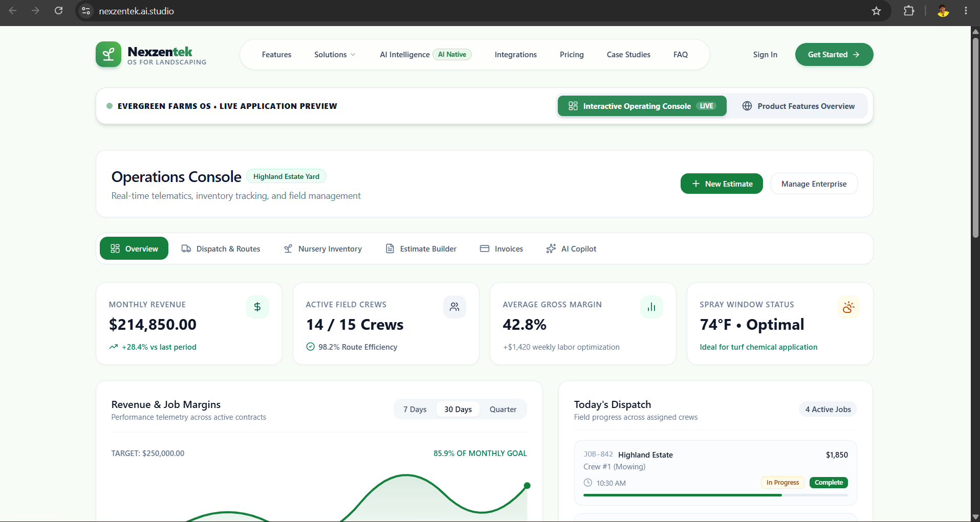This screenshot has width=980, height=522.
Task: Go to the Pricing page
Action: click(x=572, y=55)
